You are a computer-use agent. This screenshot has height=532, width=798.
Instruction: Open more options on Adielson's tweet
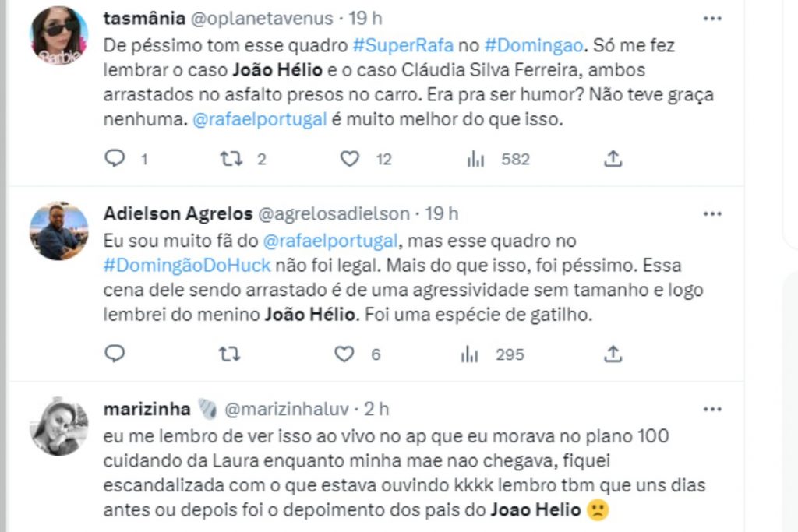(712, 213)
